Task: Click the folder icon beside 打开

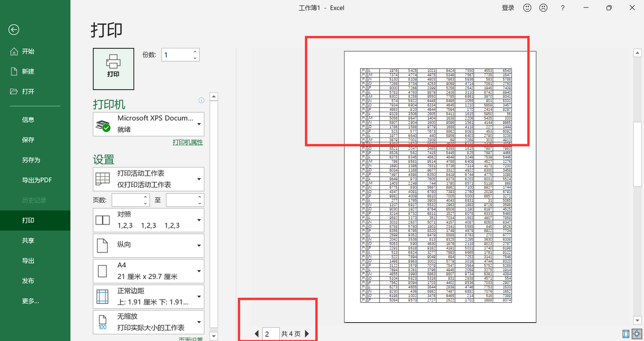Action: pyautogui.click(x=14, y=91)
